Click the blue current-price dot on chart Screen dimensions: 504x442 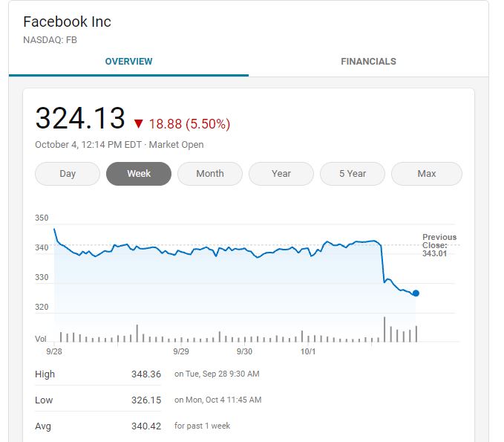(416, 293)
